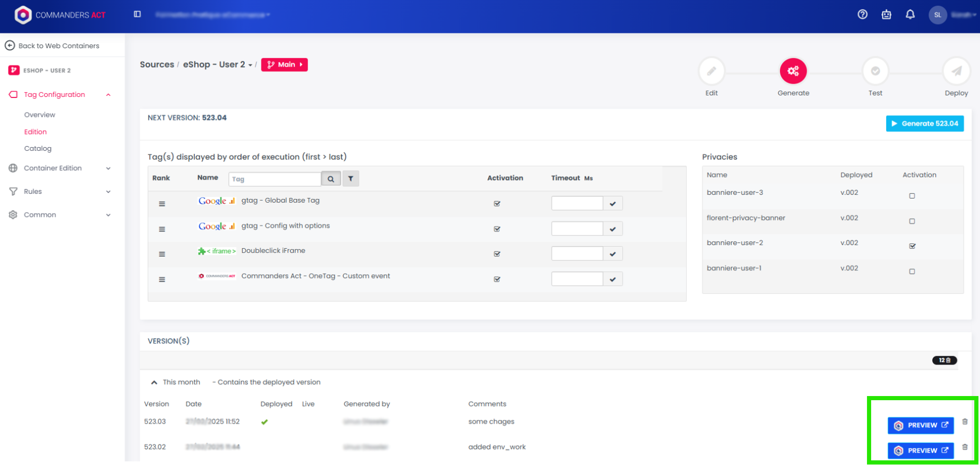Collapse the This month versions group

tap(154, 383)
